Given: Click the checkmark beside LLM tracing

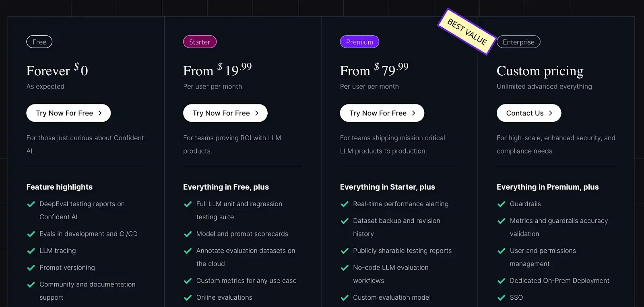Looking at the screenshot, I should 31,251.
